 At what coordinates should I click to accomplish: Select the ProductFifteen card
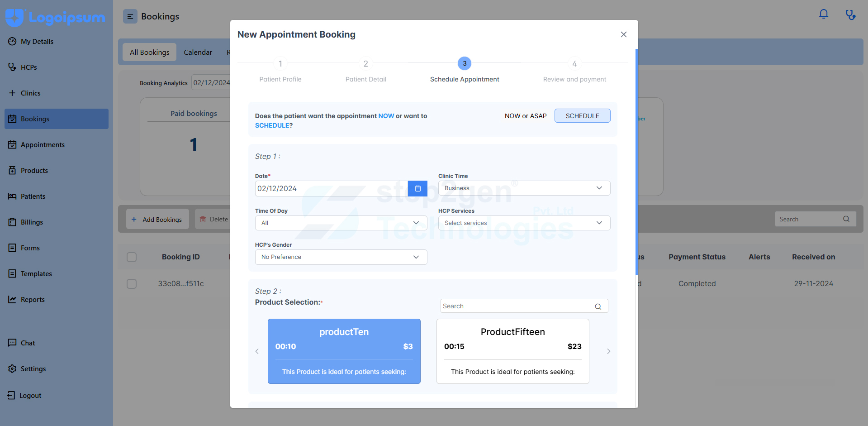(513, 351)
